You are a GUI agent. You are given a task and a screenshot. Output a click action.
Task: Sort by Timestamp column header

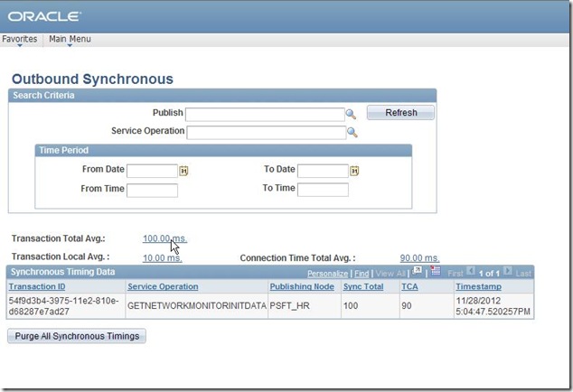tap(478, 286)
